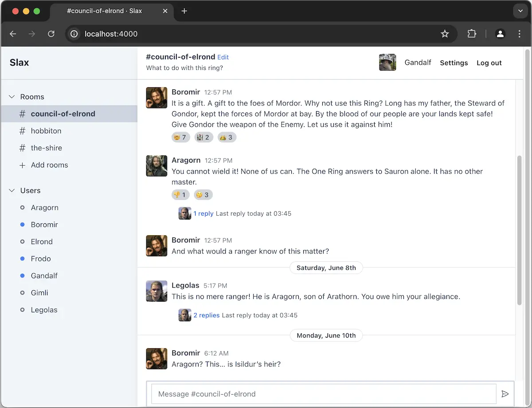The image size is (532, 408).
Task: Click the plus icon beside Add rooms
Action: pos(22,165)
